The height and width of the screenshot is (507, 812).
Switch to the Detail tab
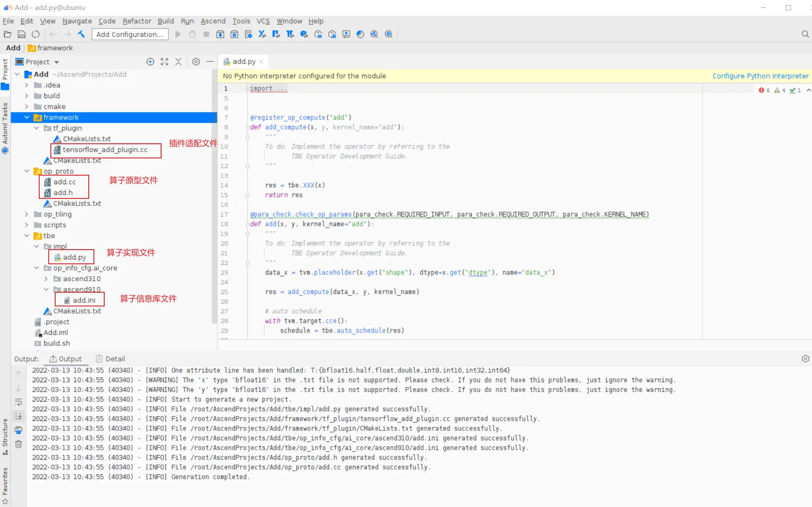click(110, 359)
